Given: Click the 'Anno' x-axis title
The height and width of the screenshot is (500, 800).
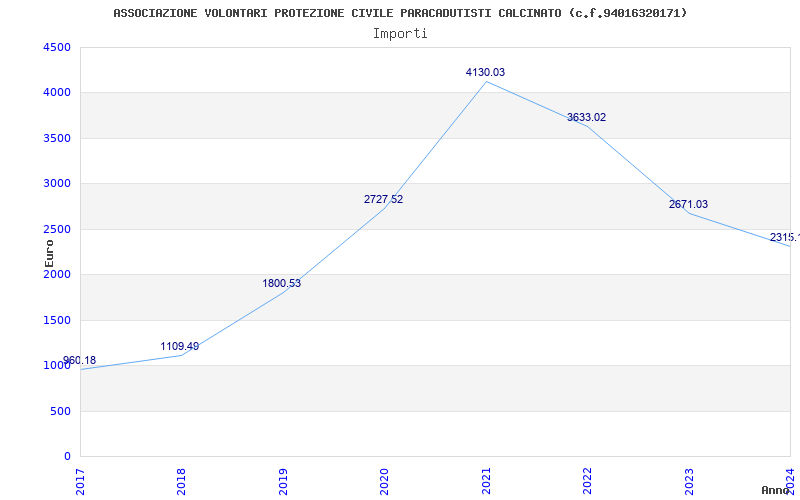Looking at the screenshot, I should coord(776,490).
